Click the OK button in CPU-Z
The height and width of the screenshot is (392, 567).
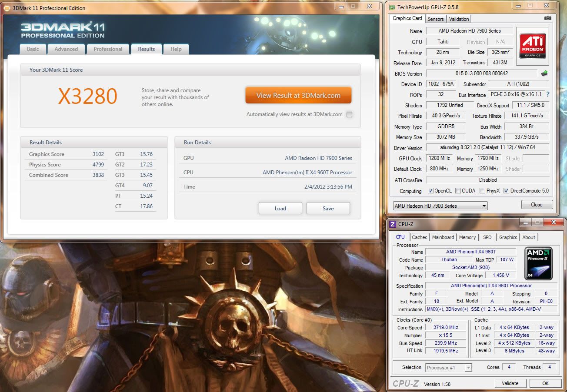pos(545,383)
